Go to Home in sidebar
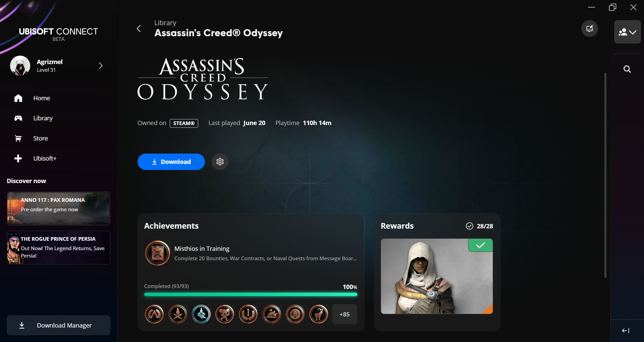 pos(42,98)
